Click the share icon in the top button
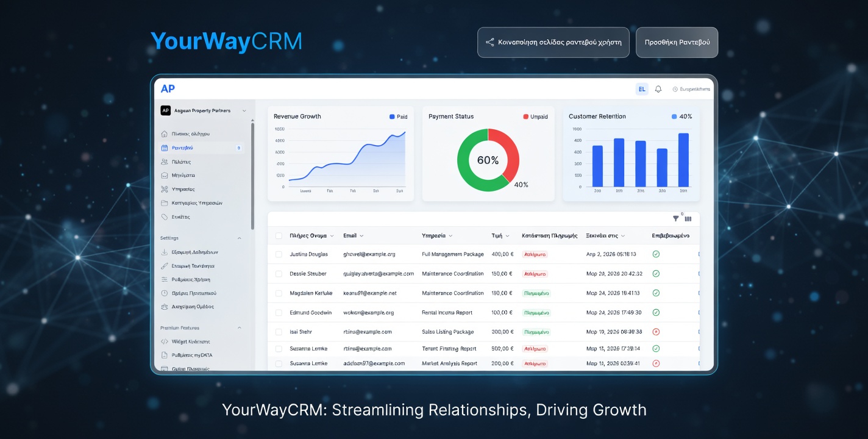 489,43
